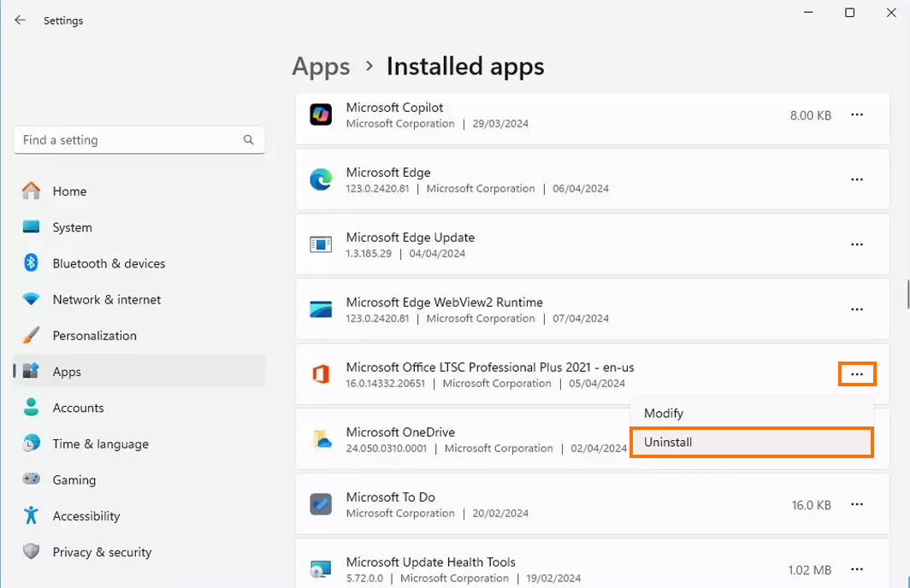Click the 16.0 KB size of To Do
910x588 pixels.
pyautogui.click(x=812, y=505)
